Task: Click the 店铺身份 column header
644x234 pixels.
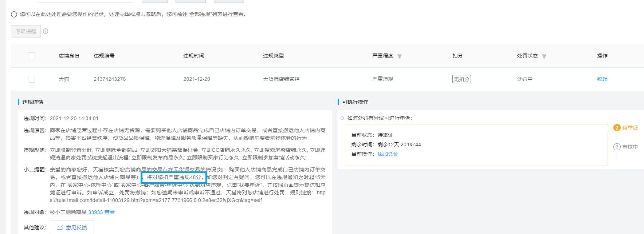Action: [x=69, y=56]
